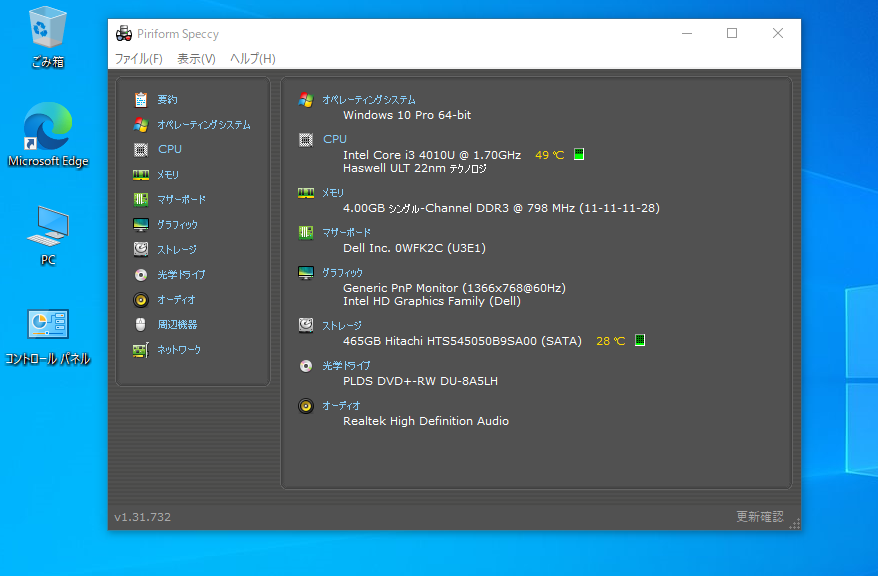Image resolution: width=878 pixels, height=576 pixels.
Task: Click the green storage temperature indicator icon
Action: [640, 340]
